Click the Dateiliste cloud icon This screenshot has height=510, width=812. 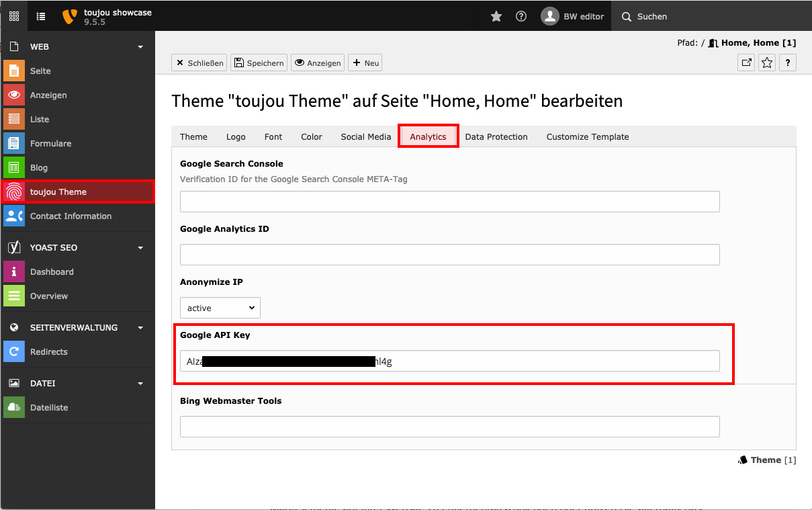coord(14,408)
